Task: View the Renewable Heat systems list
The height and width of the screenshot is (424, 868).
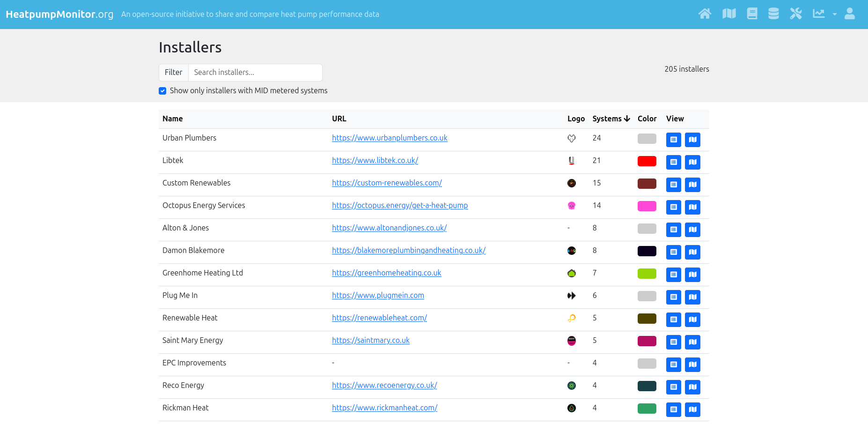Action: [x=674, y=320]
